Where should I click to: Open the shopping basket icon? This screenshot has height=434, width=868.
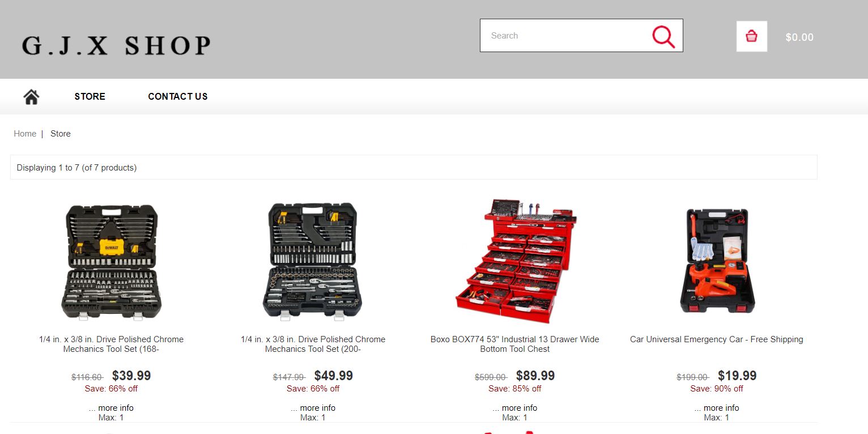click(x=751, y=36)
